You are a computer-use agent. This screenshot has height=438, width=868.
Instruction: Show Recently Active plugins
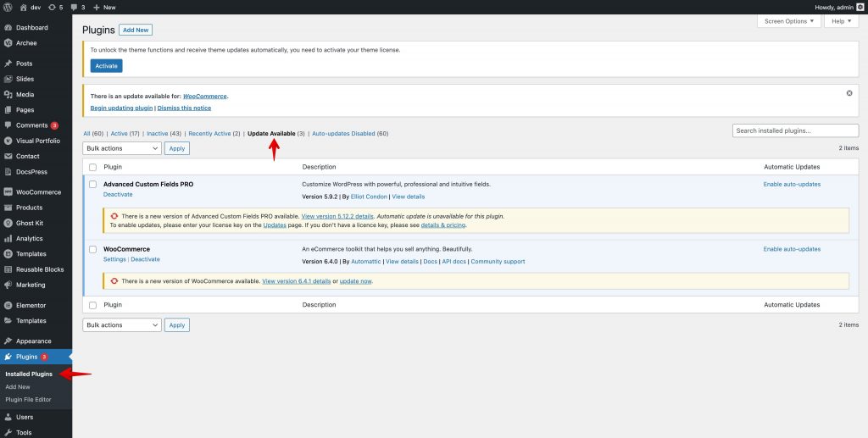pyautogui.click(x=214, y=134)
